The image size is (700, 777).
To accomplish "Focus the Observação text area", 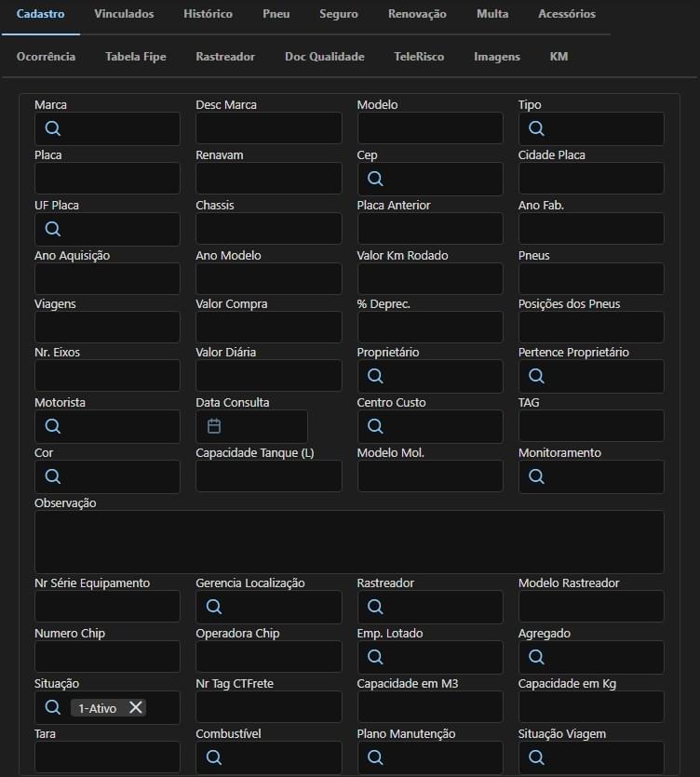I will pos(349,542).
